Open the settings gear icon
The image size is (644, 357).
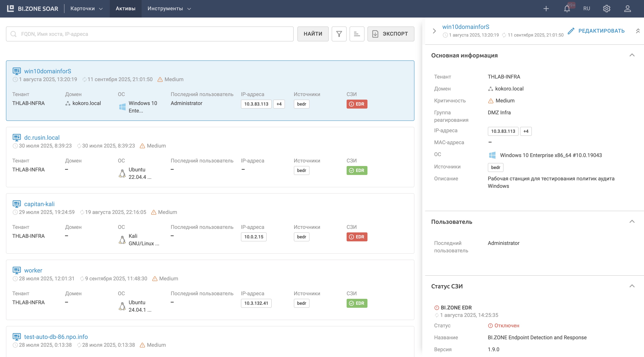pyautogui.click(x=607, y=9)
